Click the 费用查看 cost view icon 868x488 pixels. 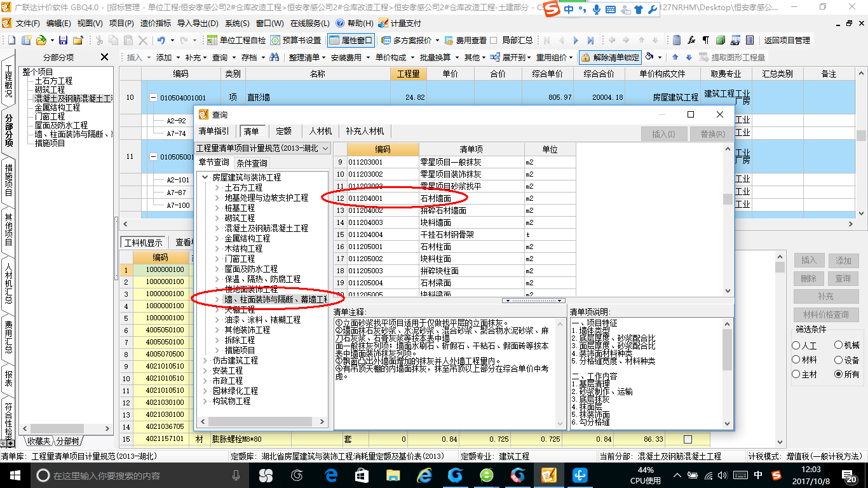tap(449, 40)
